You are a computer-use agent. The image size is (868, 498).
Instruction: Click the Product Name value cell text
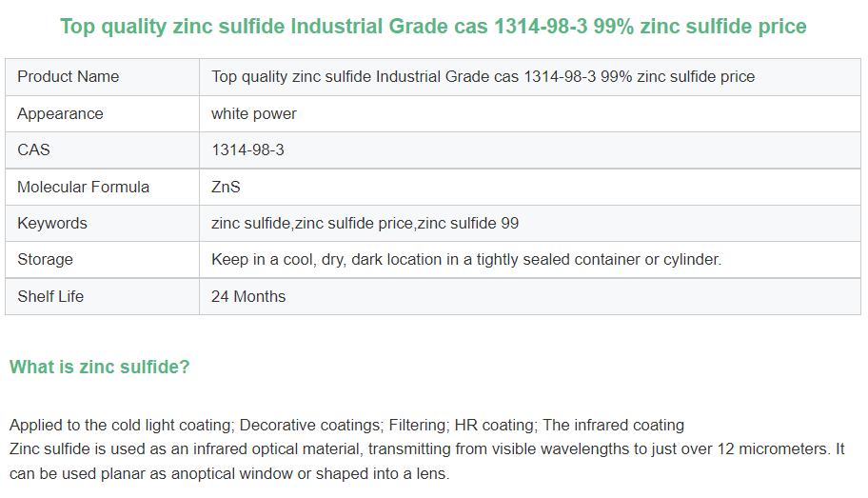pos(483,76)
